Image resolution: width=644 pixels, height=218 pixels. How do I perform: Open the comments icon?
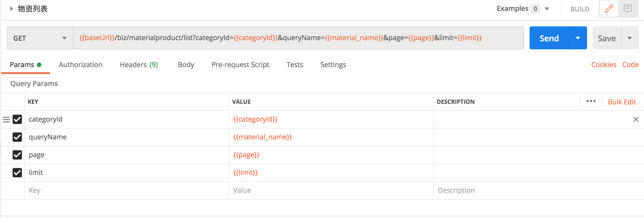[628, 9]
